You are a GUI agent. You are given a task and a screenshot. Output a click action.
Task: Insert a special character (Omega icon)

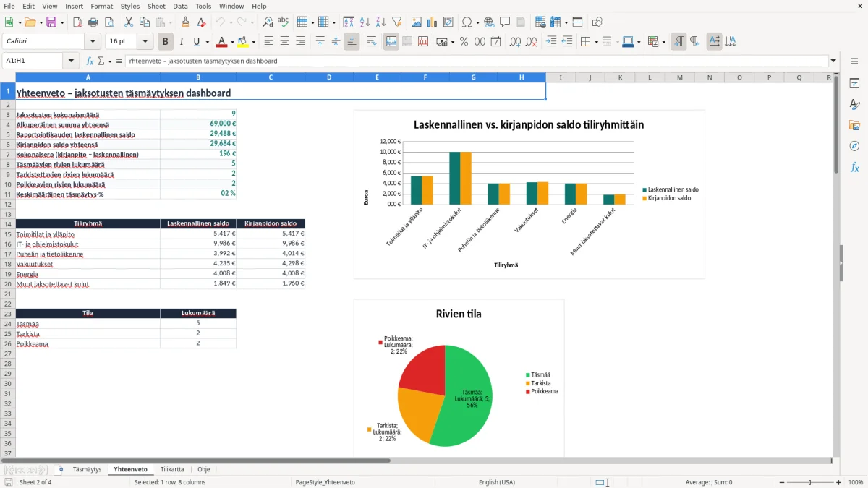[467, 22]
